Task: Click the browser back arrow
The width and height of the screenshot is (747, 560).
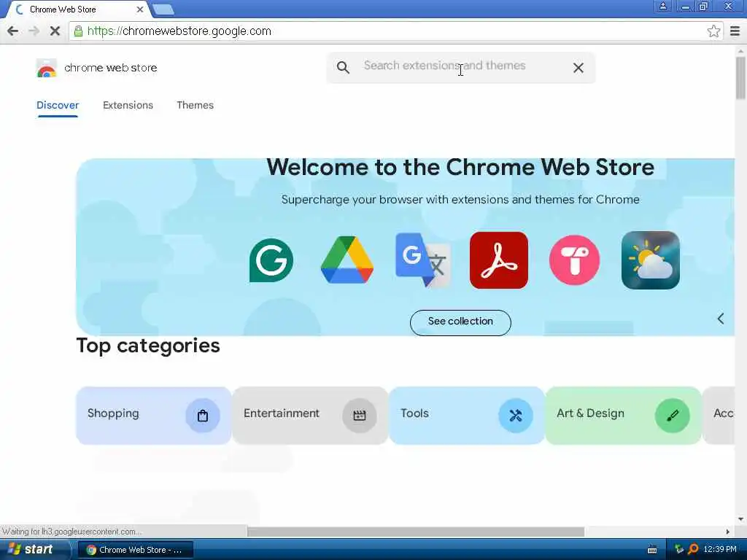Action: (x=13, y=31)
